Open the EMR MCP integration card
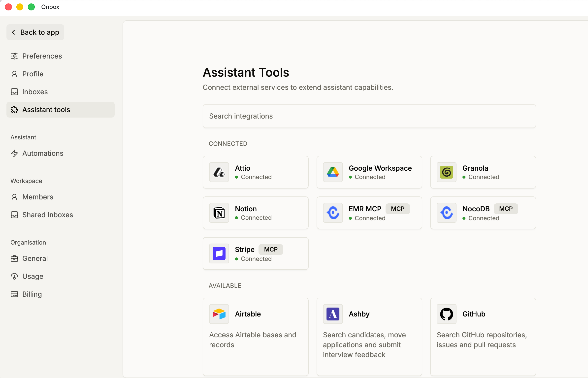588x378 pixels. (369, 213)
